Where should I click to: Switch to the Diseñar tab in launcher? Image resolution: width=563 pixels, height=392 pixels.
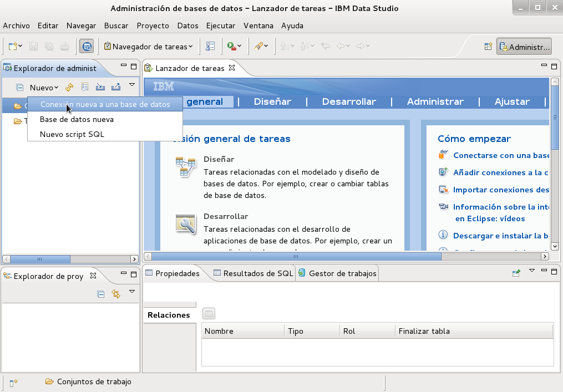click(272, 101)
